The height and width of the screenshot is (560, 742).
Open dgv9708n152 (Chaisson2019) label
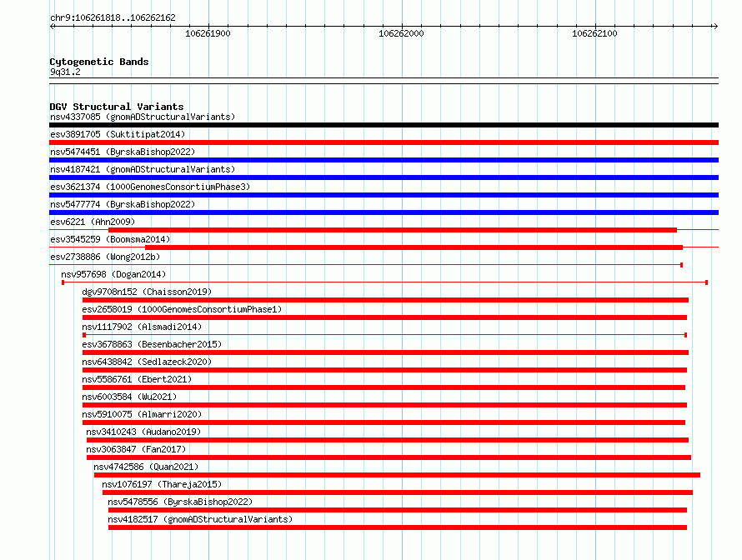147,292
